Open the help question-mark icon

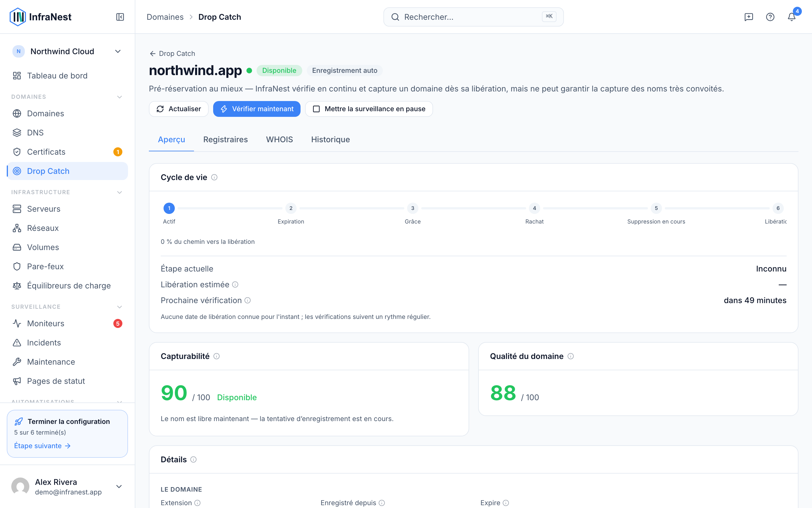[x=770, y=17]
